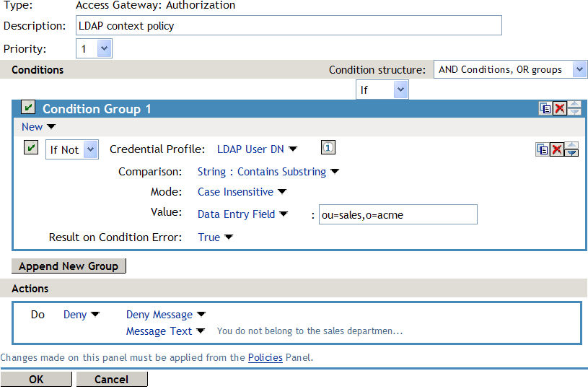
Task: Move LDAP User DN condition down
Action: pyautogui.click(x=571, y=153)
